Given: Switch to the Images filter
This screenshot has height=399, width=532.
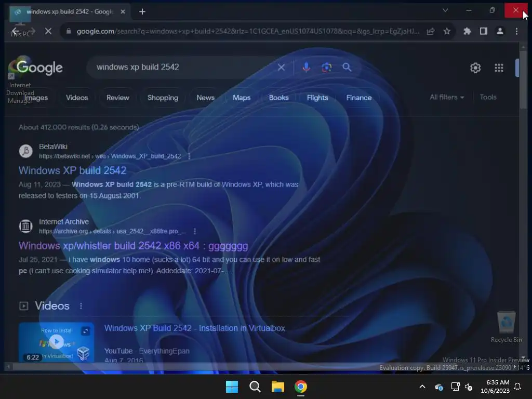Looking at the screenshot, I should click(36, 98).
